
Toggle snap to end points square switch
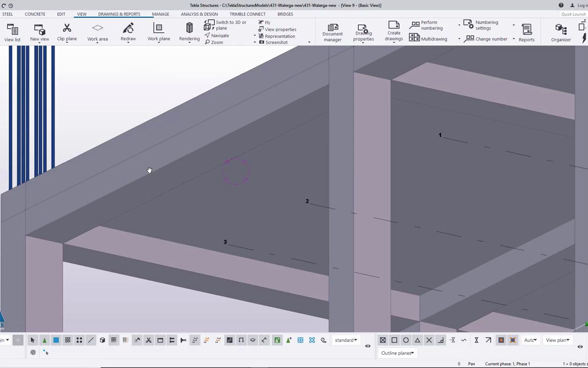click(394, 340)
